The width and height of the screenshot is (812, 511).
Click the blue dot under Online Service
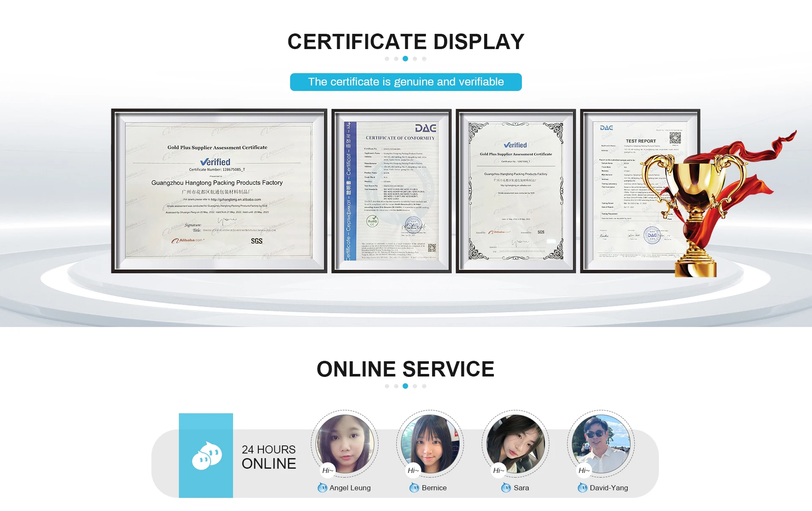point(405,386)
